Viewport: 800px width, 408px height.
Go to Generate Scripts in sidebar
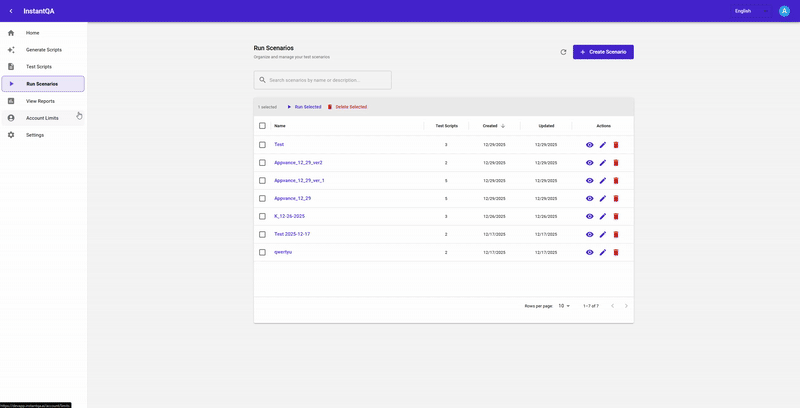(x=43, y=50)
